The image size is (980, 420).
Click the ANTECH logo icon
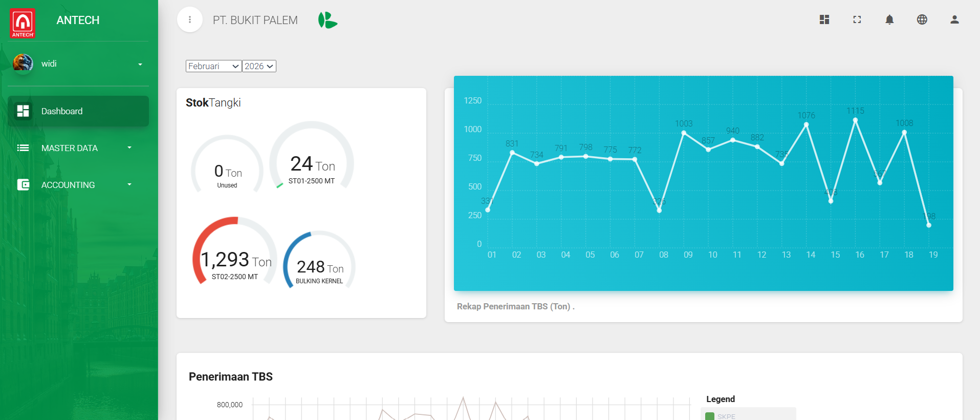23,23
